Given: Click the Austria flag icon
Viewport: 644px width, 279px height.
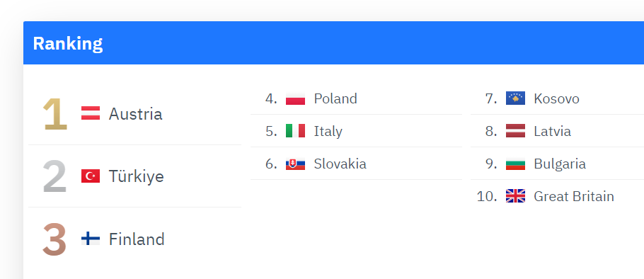Looking at the screenshot, I should point(91,113).
